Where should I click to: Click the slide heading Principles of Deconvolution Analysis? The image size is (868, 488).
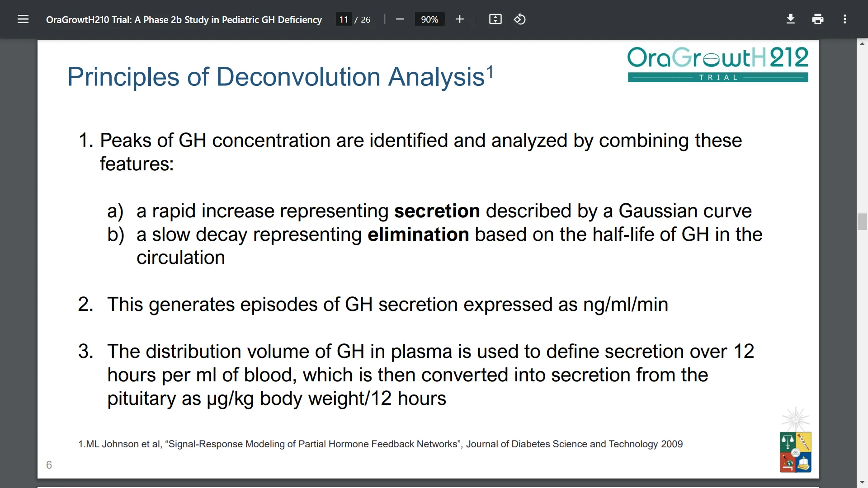point(280,76)
